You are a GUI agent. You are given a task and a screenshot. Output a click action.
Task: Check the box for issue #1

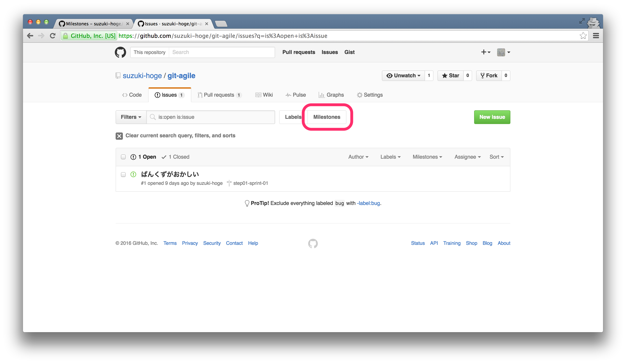click(x=123, y=175)
